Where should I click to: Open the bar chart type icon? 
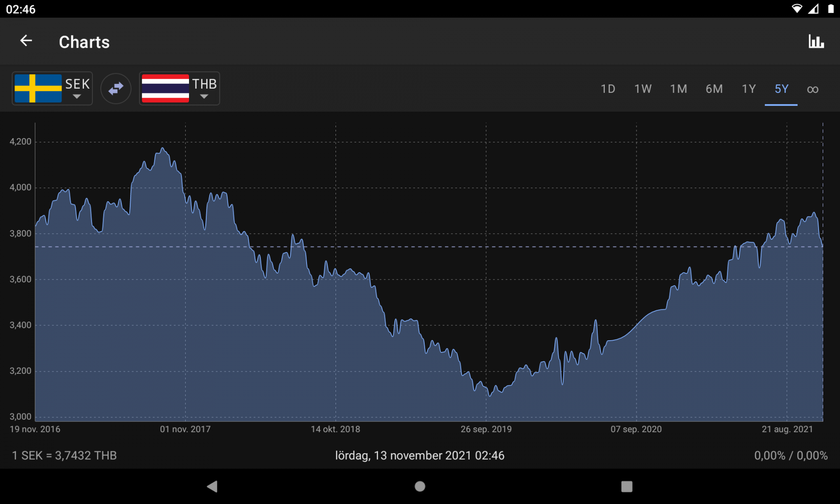816,42
